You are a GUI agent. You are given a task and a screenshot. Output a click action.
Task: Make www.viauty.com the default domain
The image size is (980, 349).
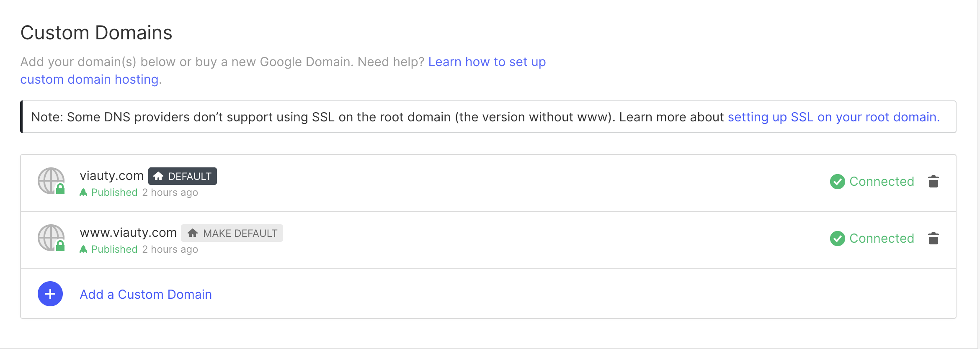click(x=232, y=233)
